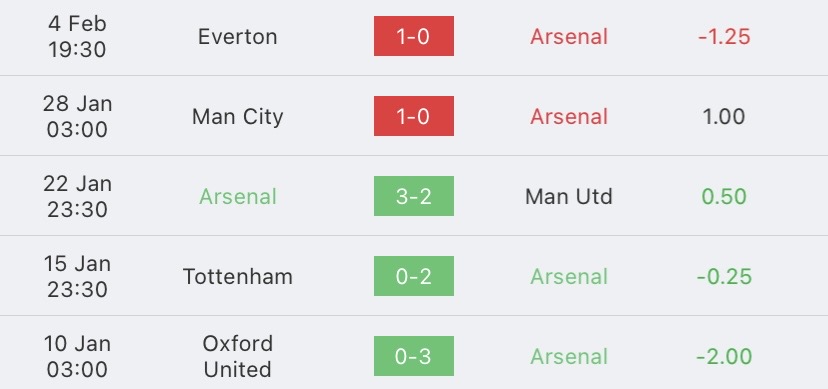Click the Everton team name
This screenshot has height=389, width=828.
click(238, 36)
